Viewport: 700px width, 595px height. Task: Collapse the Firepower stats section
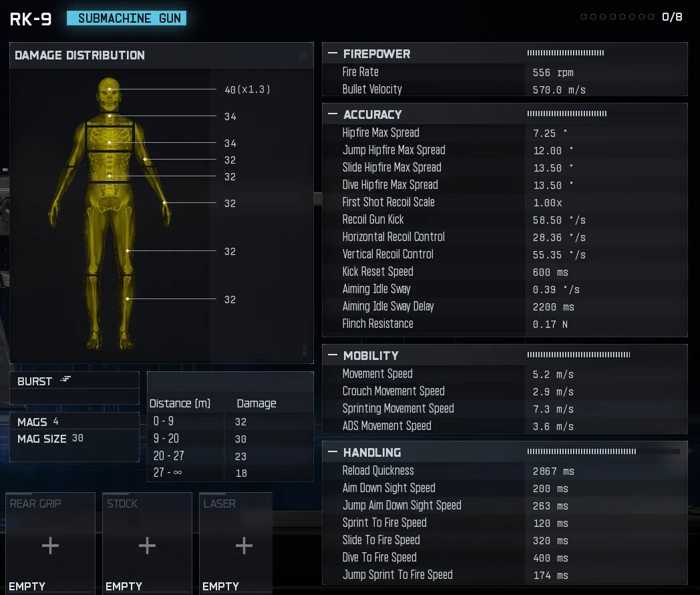332,53
